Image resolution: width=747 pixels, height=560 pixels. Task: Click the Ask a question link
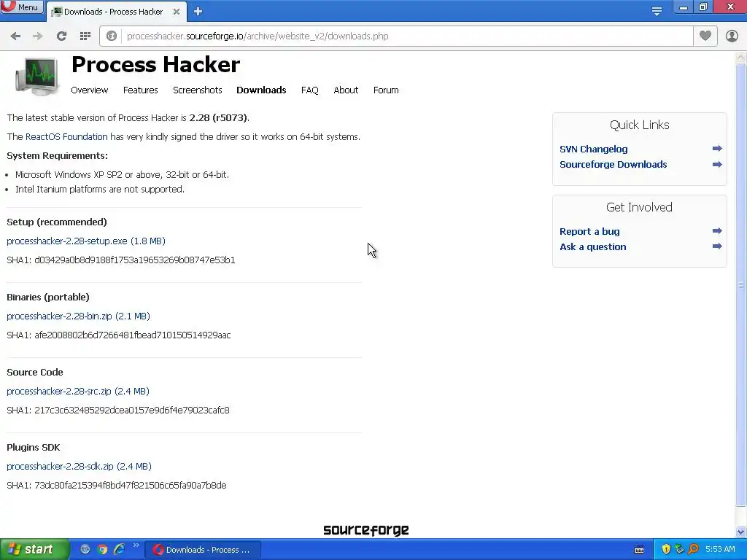click(x=593, y=246)
